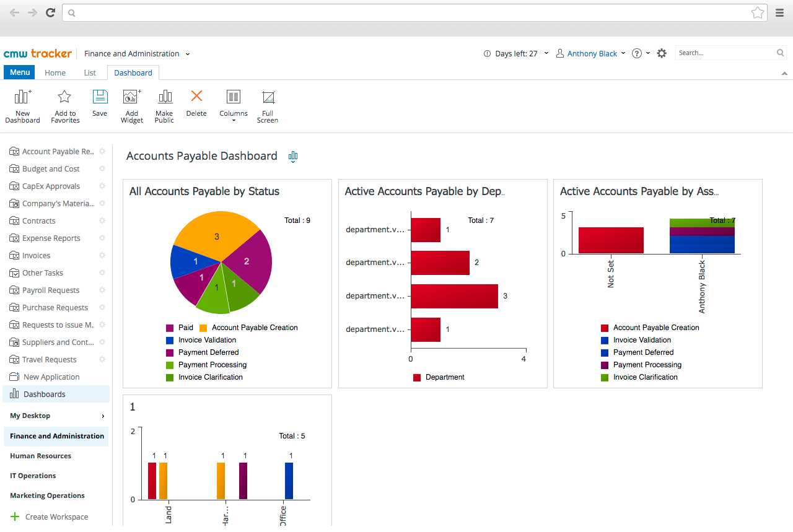793x532 pixels.
Task: Open the settings gear for Contracts
Action: pyautogui.click(x=102, y=220)
